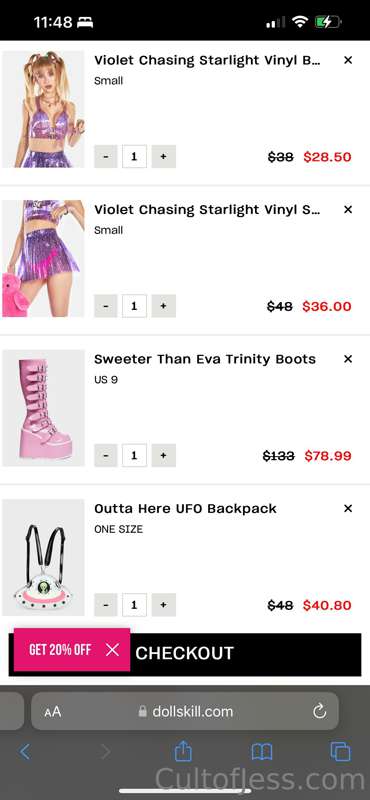The width and height of the screenshot is (370, 800).
Task: Remove the Sweeter Than Eva Trinity Boots
Action: click(x=348, y=359)
